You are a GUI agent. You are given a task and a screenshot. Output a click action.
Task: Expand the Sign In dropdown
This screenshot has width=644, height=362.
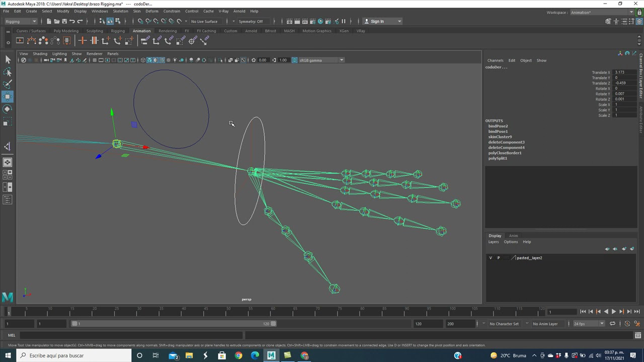399,21
